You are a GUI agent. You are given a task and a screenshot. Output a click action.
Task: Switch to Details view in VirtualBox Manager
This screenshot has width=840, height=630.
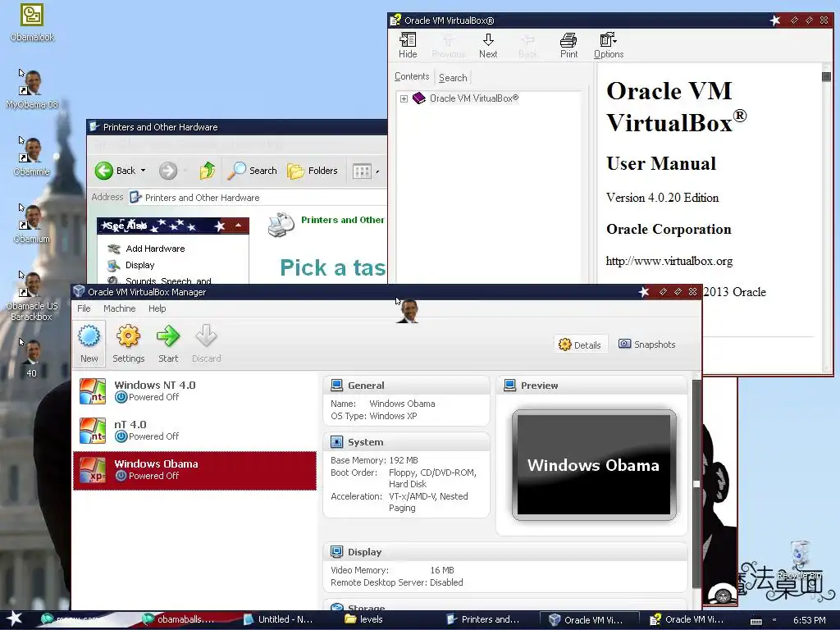point(580,345)
